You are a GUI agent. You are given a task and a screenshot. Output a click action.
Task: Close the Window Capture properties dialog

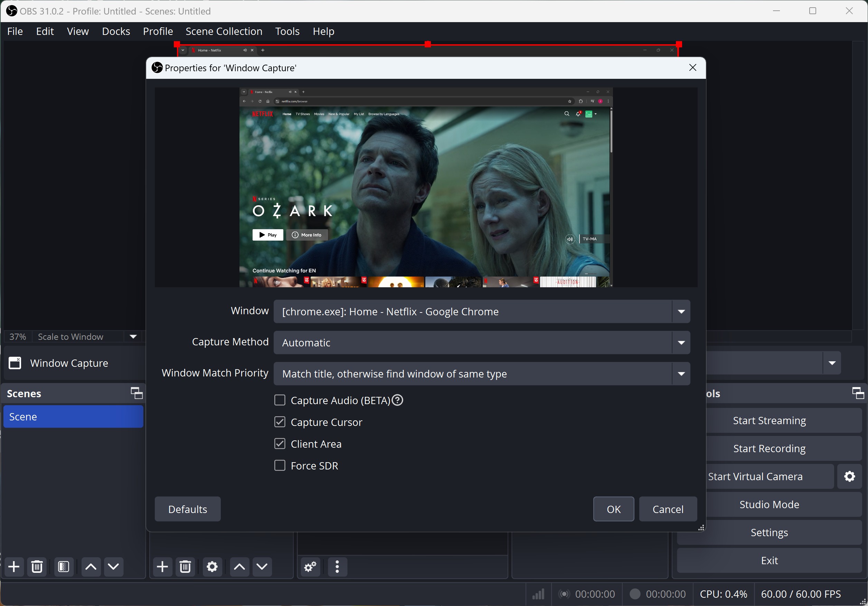point(692,67)
